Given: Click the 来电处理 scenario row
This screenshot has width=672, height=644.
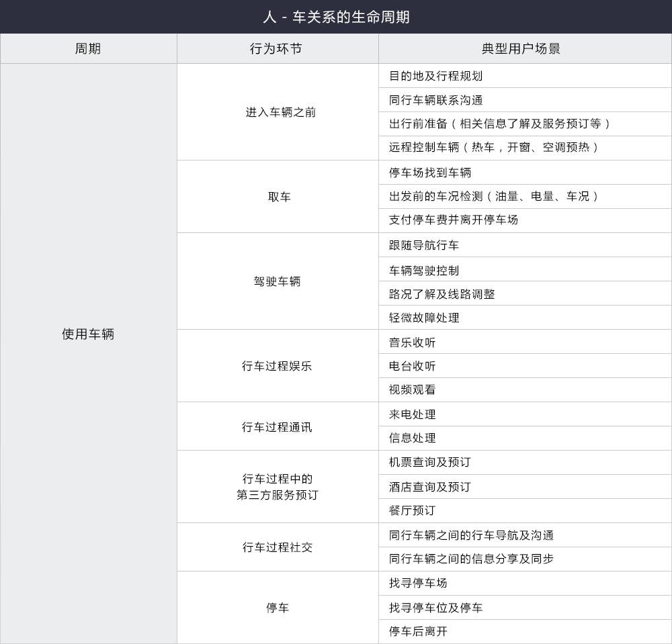Looking at the screenshot, I should [412, 414].
